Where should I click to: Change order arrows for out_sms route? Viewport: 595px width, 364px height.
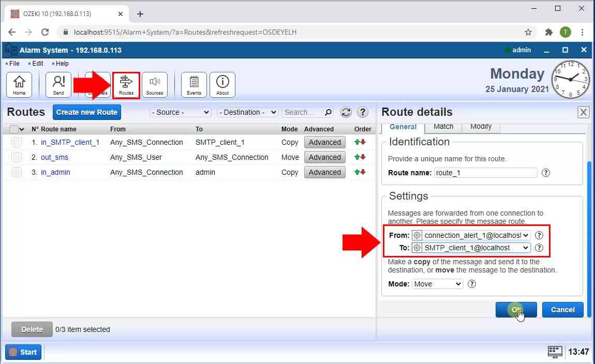pyautogui.click(x=360, y=157)
